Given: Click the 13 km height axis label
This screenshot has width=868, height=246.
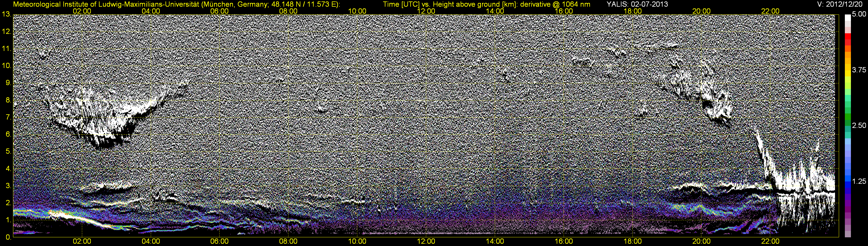Looking at the screenshot, I should (x=6, y=14).
